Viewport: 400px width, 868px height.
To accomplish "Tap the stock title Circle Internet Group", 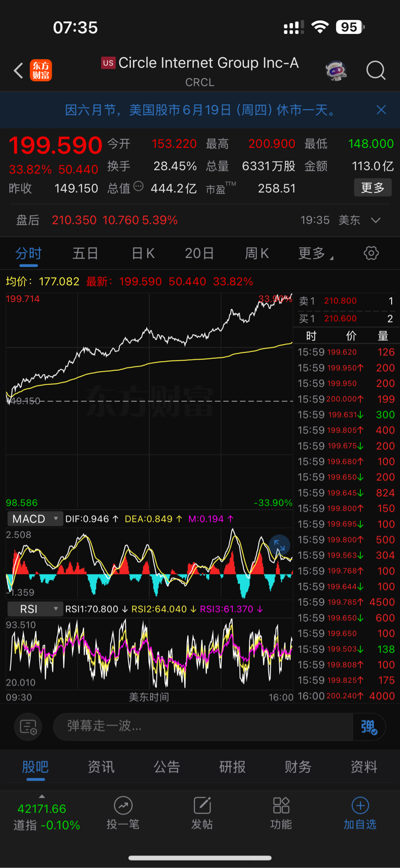I will tap(208, 63).
